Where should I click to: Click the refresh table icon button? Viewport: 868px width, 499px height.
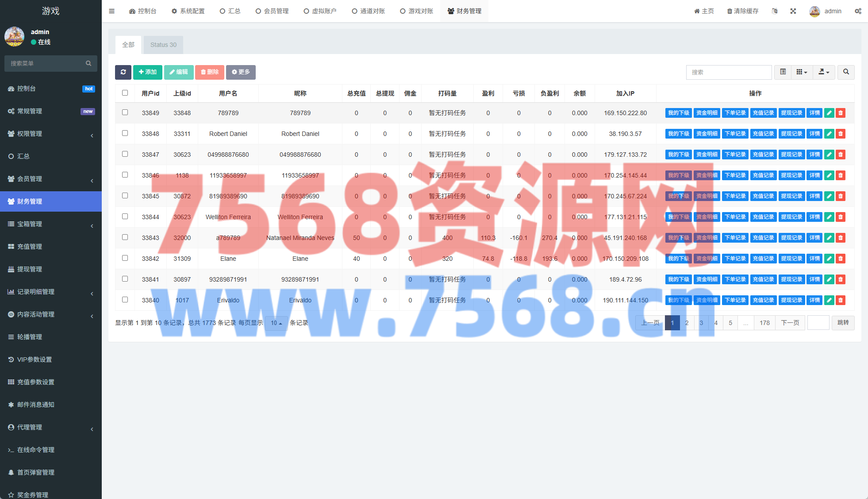[x=123, y=72]
